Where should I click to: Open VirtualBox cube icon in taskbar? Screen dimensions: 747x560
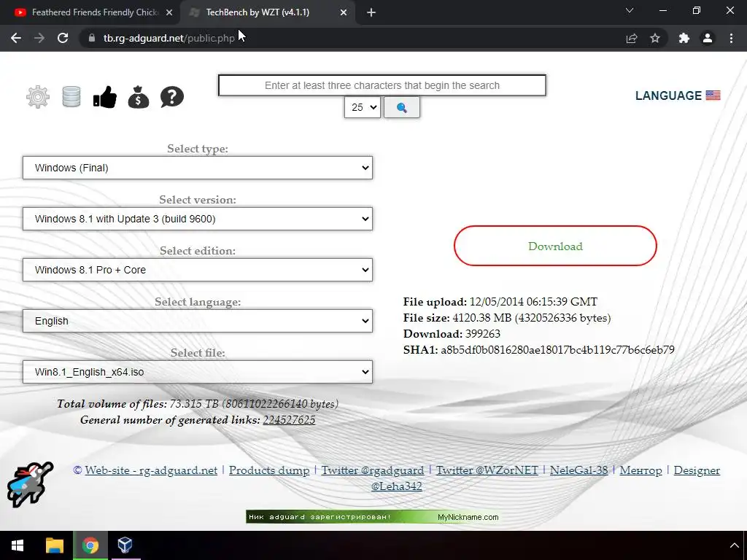point(125,545)
